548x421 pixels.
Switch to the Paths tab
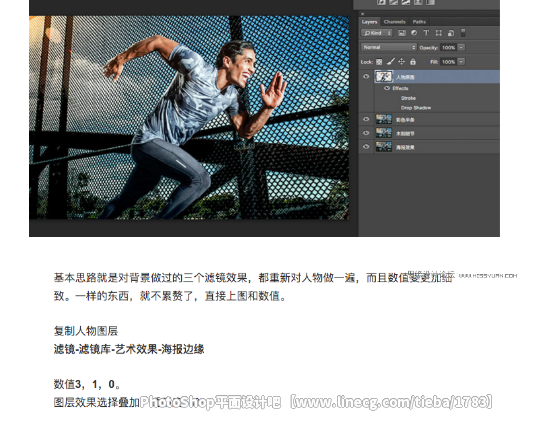click(x=419, y=22)
